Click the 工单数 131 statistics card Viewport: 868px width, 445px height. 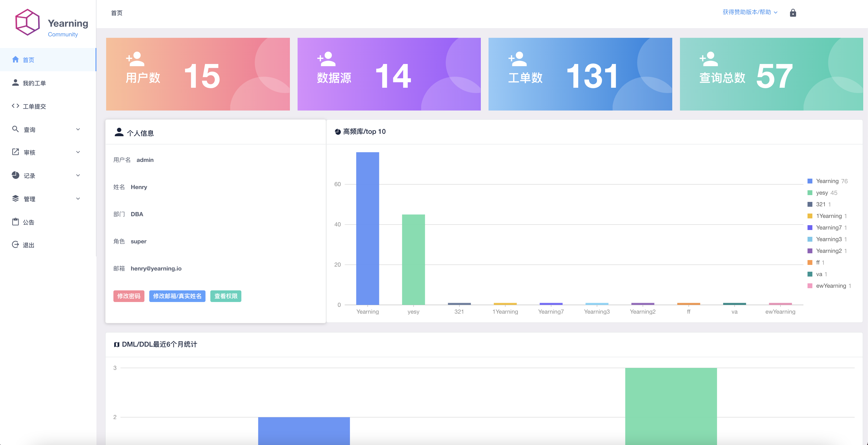[580, 74]
